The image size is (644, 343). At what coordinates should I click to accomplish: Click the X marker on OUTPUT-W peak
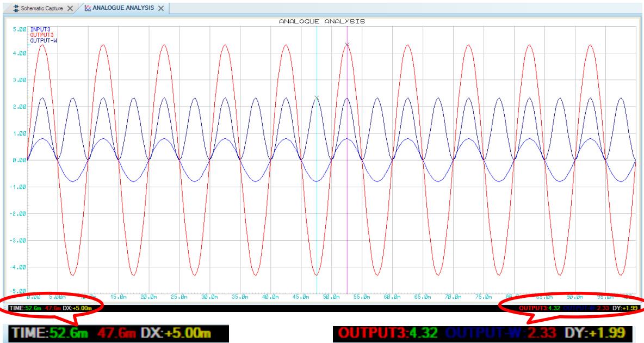317,98
